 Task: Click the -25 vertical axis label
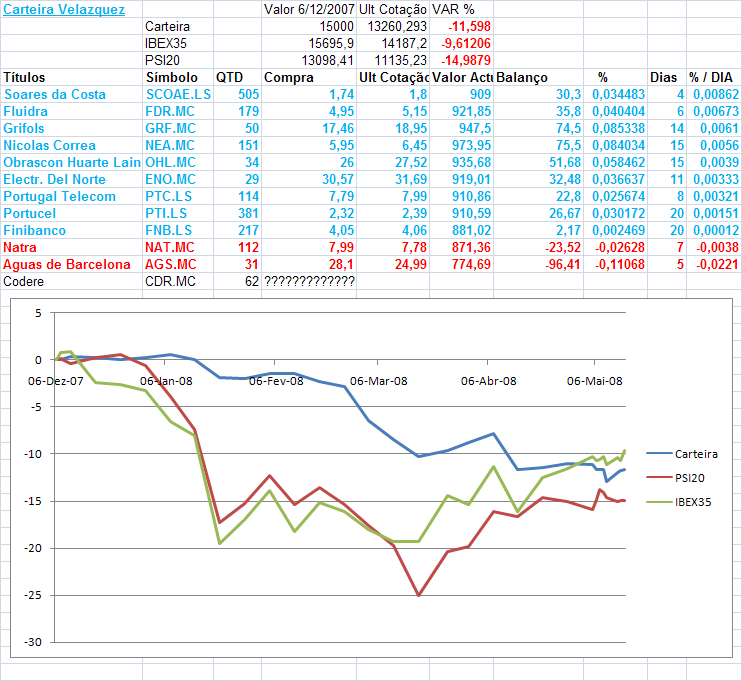[x=33, y=595]
